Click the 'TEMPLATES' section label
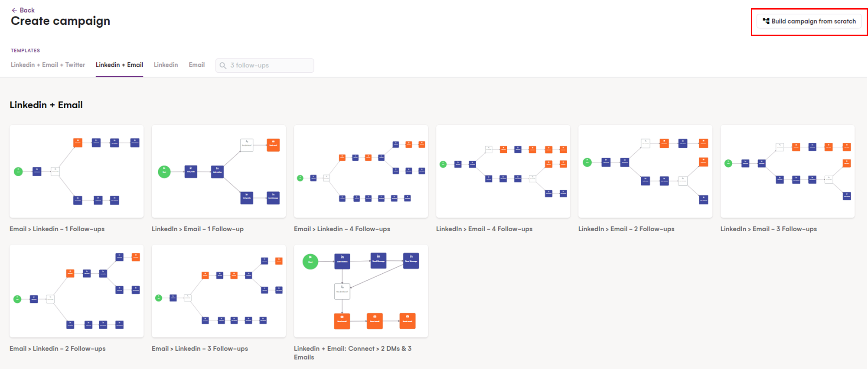 click(x=25, y=51)
